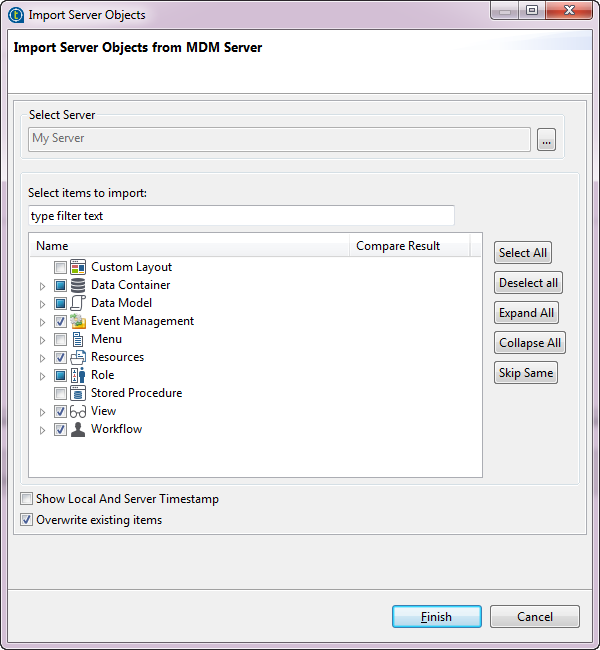Click Finish to import objects
Image resolution: width=600 pixels, height=650 pixels.
click(437, 616)
